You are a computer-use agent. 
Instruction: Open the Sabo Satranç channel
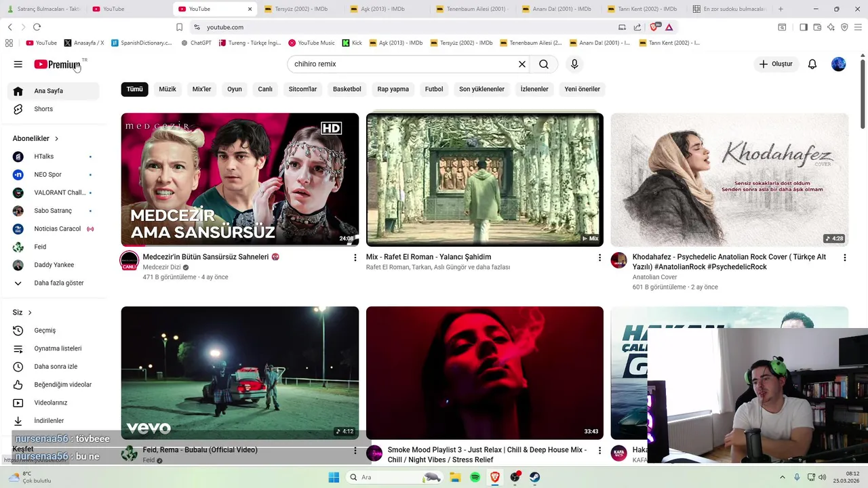click(54, 211)
